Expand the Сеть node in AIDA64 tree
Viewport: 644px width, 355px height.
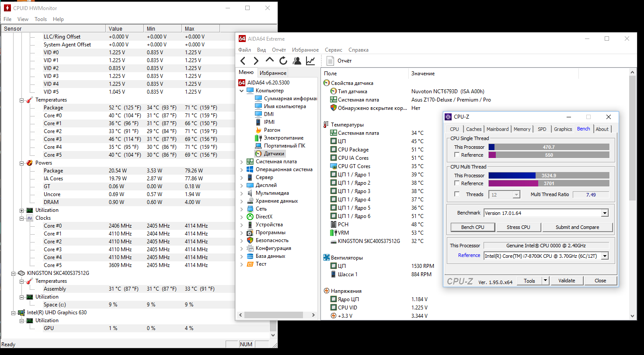click(242, 209)
